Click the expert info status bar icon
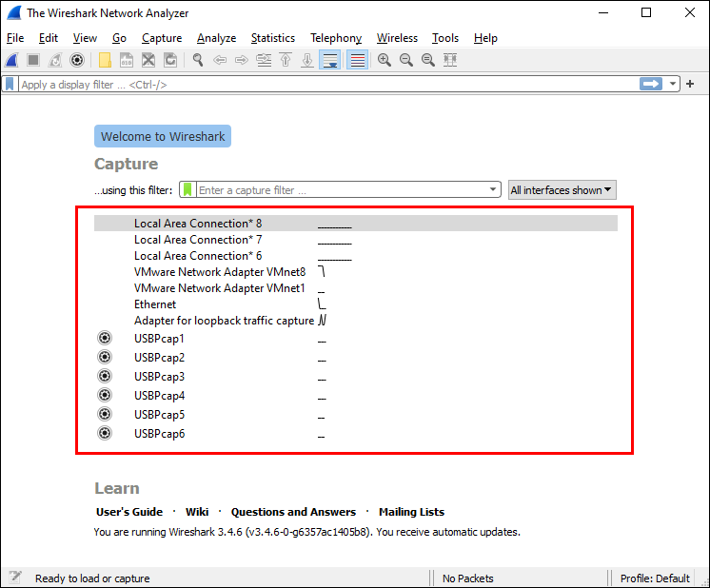Viewport: 710px width, 588px height. 15,577
